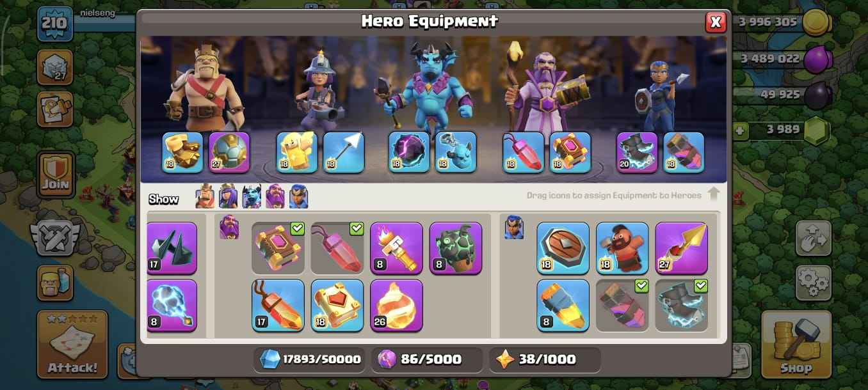Image resolution: width=868 pixels, height=390 pixels.
Task: Open the settings gear icon
Action: pyautogui.click(x=813, y=282)
